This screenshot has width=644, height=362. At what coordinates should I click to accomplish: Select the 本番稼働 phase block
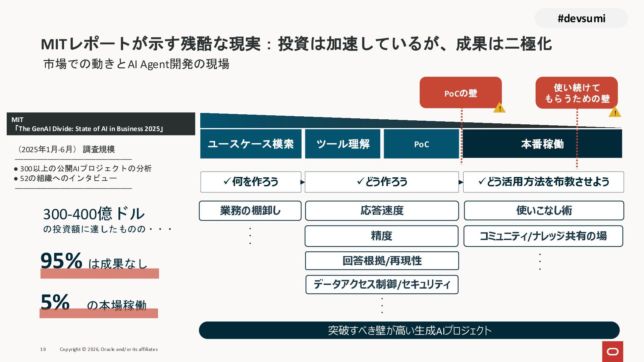[x=542, y=144]
